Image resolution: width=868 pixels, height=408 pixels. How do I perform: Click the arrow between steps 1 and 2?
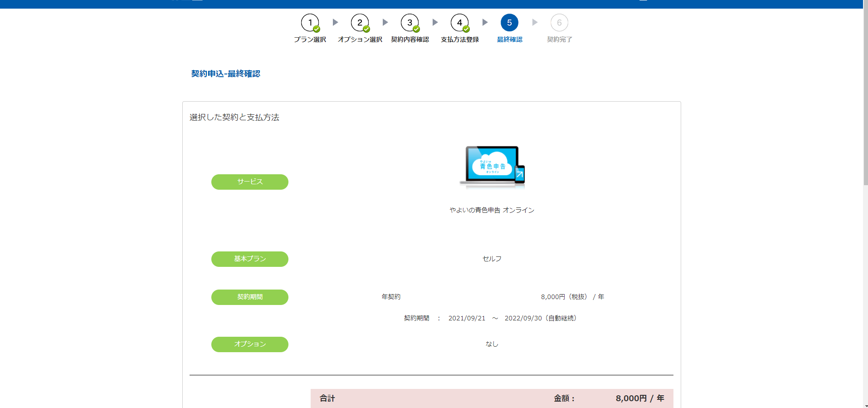pos(335,22)
